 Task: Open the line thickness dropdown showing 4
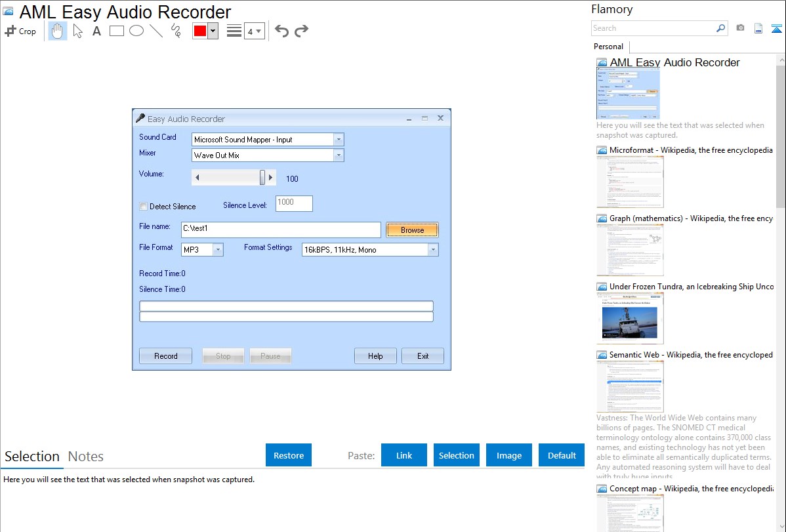click(x=255, y=31)
